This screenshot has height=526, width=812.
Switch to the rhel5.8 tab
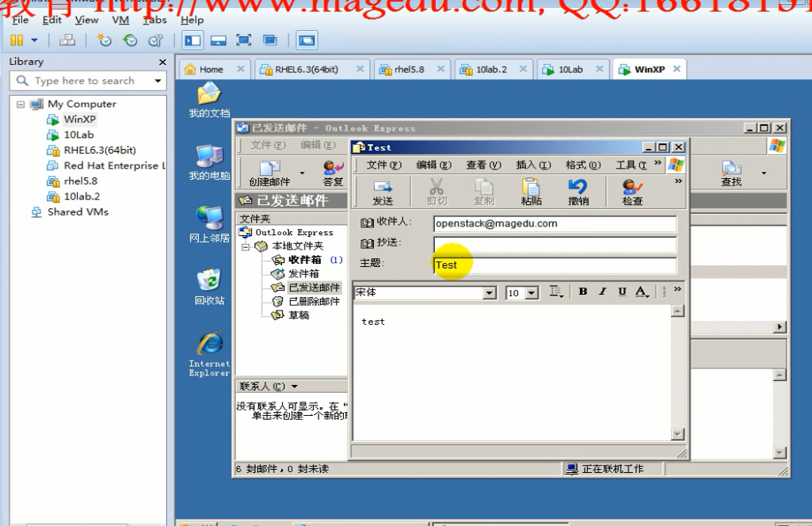point(409,70)
